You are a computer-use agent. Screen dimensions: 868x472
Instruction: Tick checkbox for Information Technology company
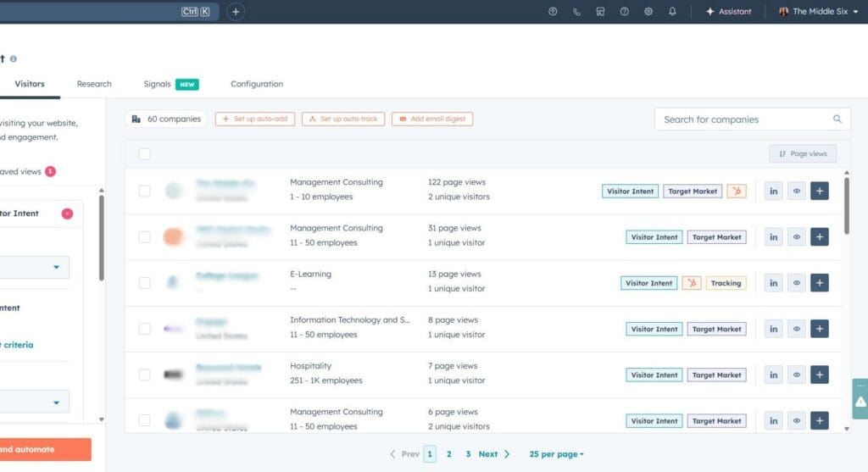(144, 329)
